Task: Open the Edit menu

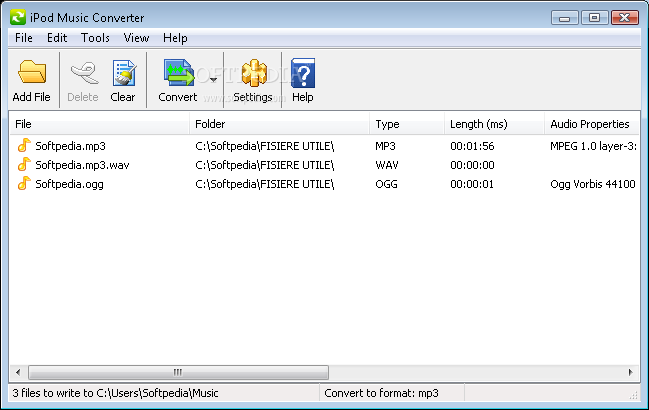Action: (57, 38)
